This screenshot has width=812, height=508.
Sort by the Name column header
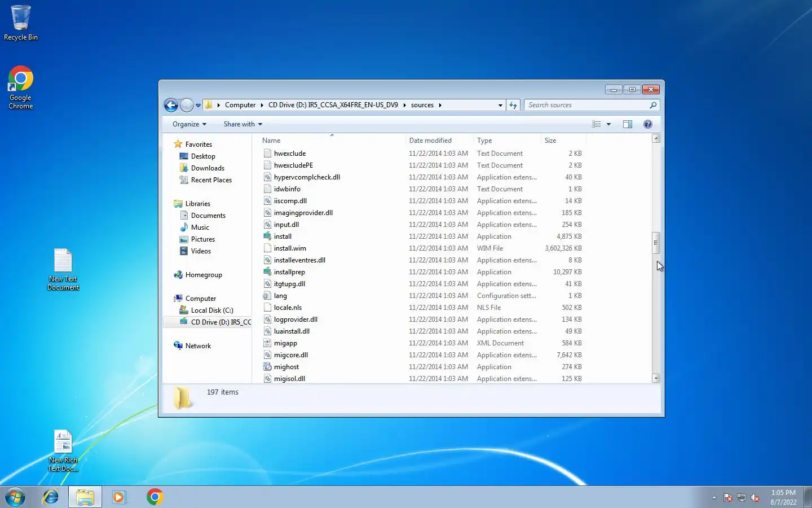pyautogui.click(x=332, y=141)
